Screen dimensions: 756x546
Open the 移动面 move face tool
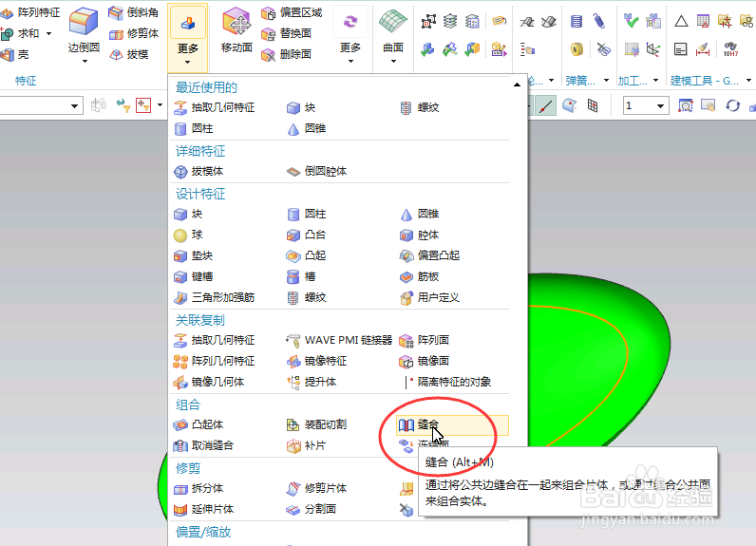coord(236,29)
